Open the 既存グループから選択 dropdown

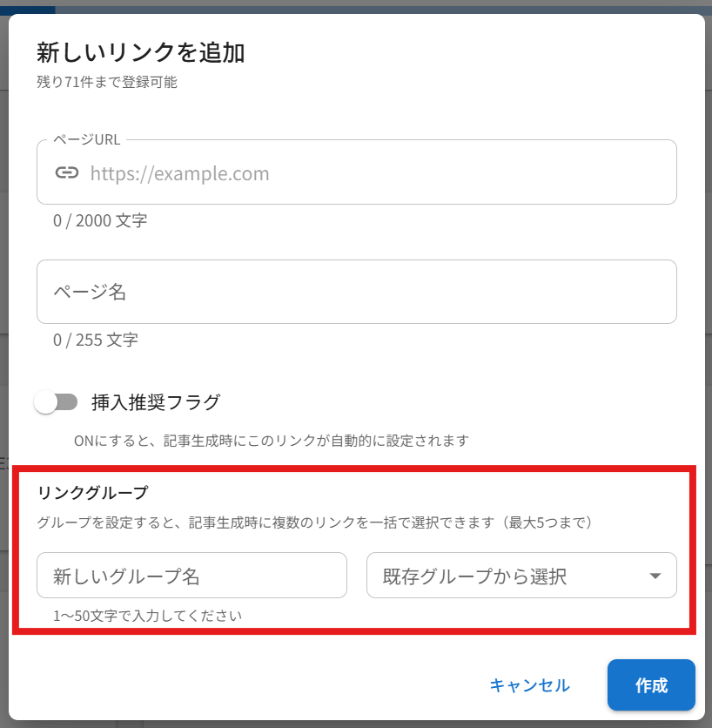509,576
